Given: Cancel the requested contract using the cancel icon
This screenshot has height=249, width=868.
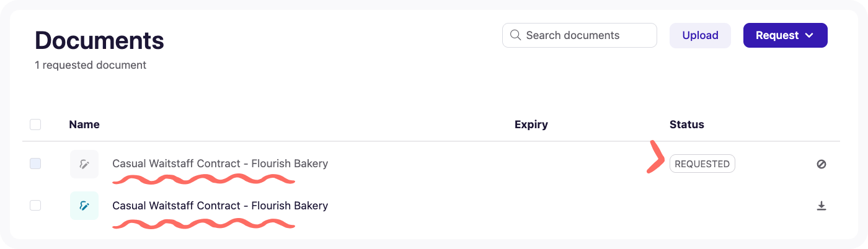Looking at the screenshot, I should click(821, 164).
